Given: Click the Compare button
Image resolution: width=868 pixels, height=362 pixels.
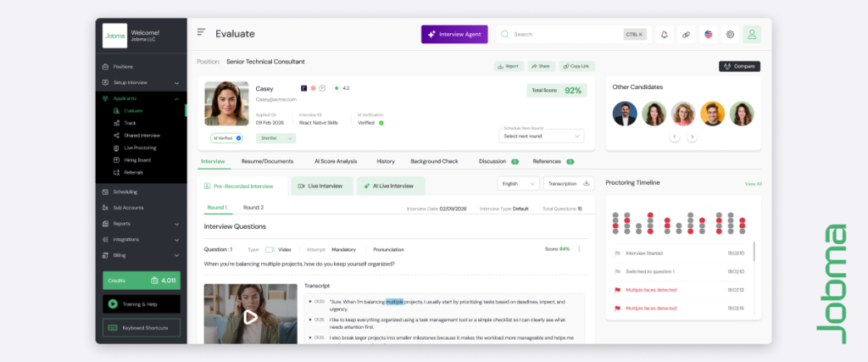Looking at the screenshot, I should pos(739,66).
